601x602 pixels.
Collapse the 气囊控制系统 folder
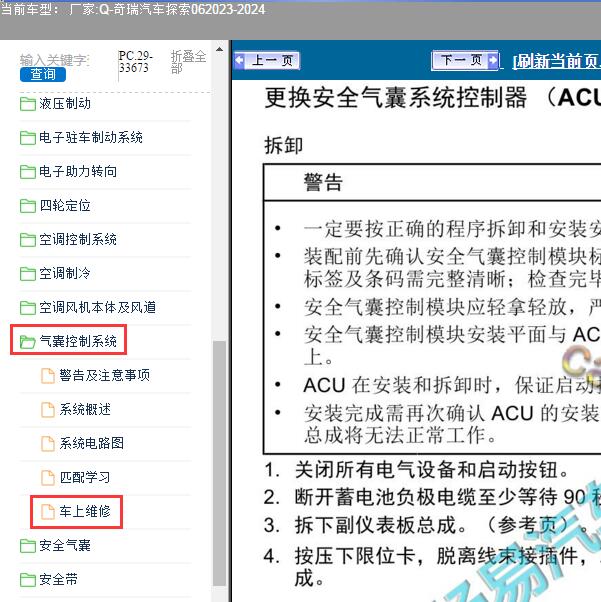point(78,341)
